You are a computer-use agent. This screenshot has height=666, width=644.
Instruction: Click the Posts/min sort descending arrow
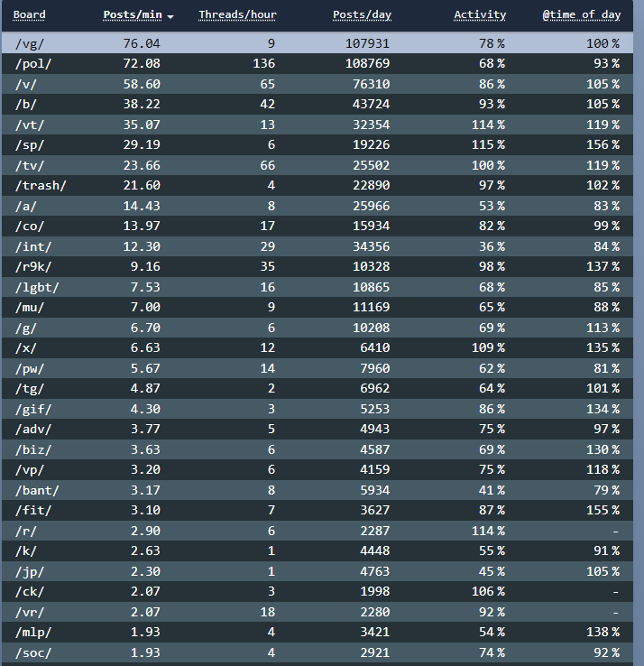pyautogui.click(x=170, y=16)
